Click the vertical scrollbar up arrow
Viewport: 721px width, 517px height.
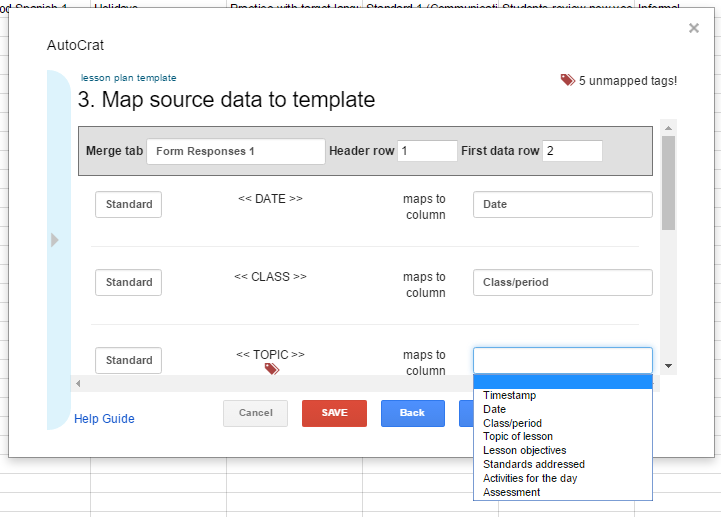point(669,128)
